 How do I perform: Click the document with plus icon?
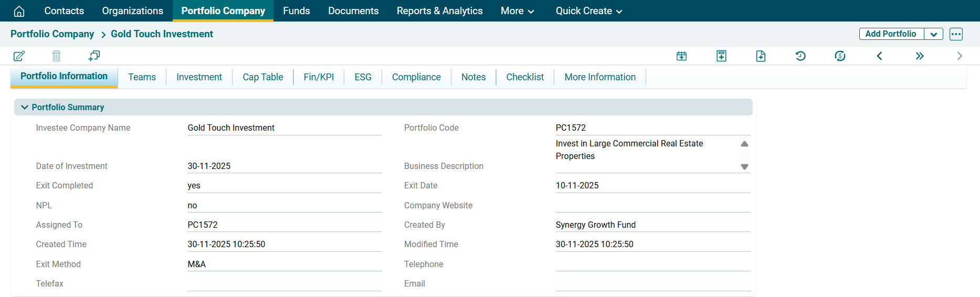pyautogui.click(x=761, y=56)
